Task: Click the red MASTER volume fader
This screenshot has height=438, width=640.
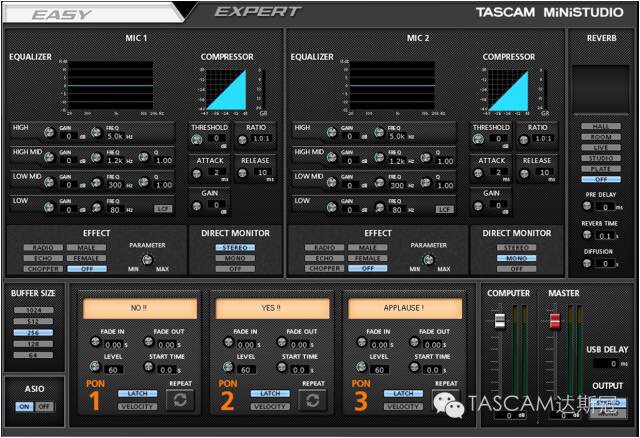Action: 556,320
